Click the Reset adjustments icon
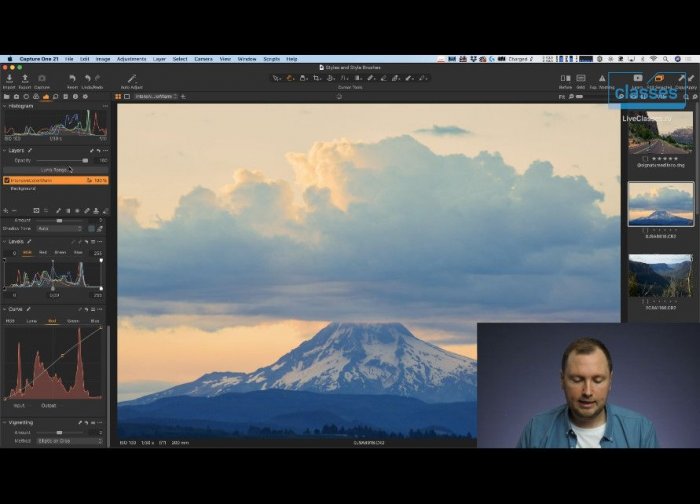Screen dimensions: 700x504 coord(72,78)
